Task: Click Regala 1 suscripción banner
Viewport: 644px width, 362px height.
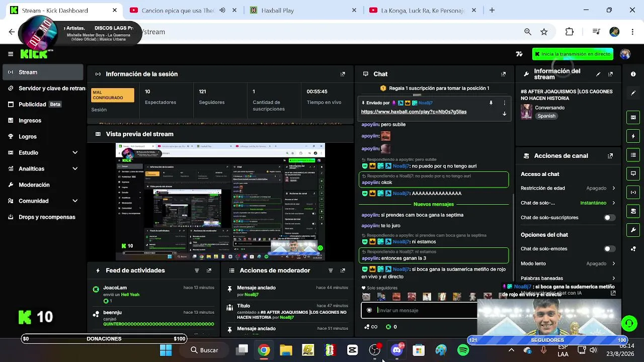Action: (x=435, y=88)
